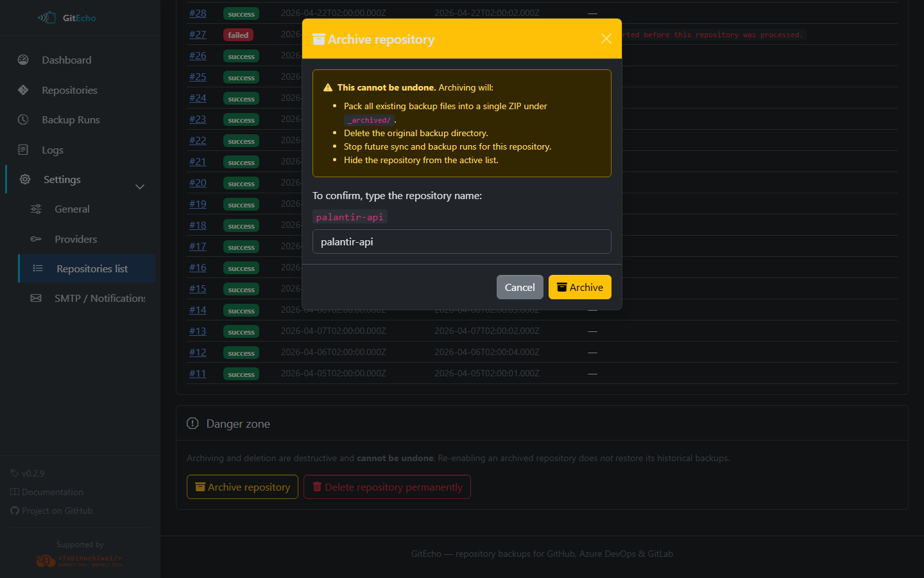This screenshot has height=578, width=924.
Task: Open backup run #13 link
Action: 198,331
